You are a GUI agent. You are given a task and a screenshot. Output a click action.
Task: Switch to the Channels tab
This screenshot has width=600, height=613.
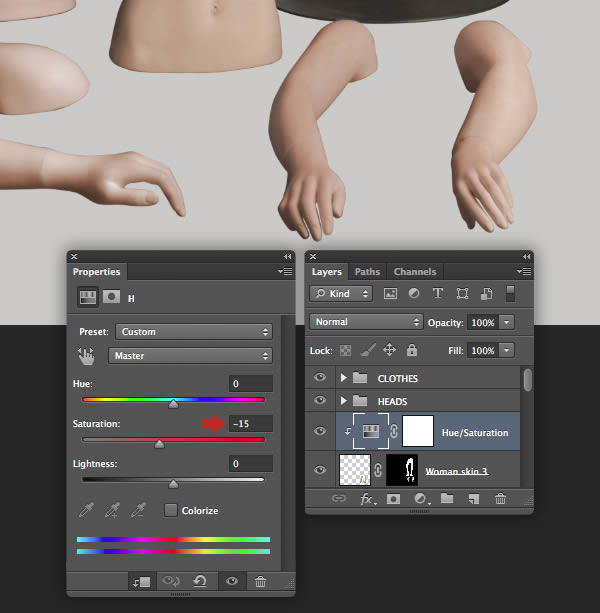(414, 271)
